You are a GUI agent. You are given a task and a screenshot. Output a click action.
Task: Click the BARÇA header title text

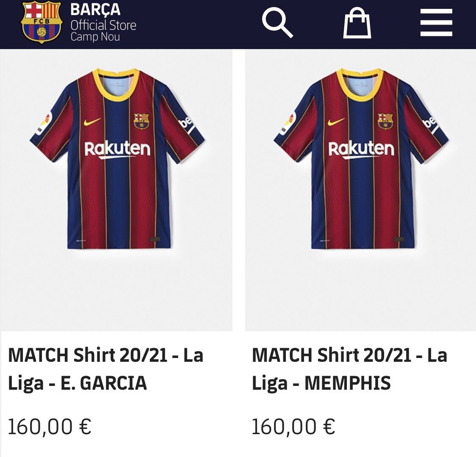click(x=96, y=9)
